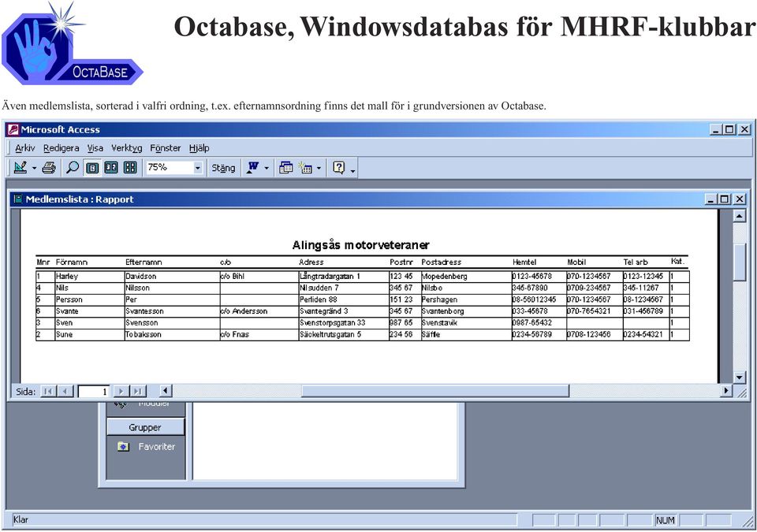Screen dimensions: 757x532
Task: Click the New Object icon
Action: (305, 168)
